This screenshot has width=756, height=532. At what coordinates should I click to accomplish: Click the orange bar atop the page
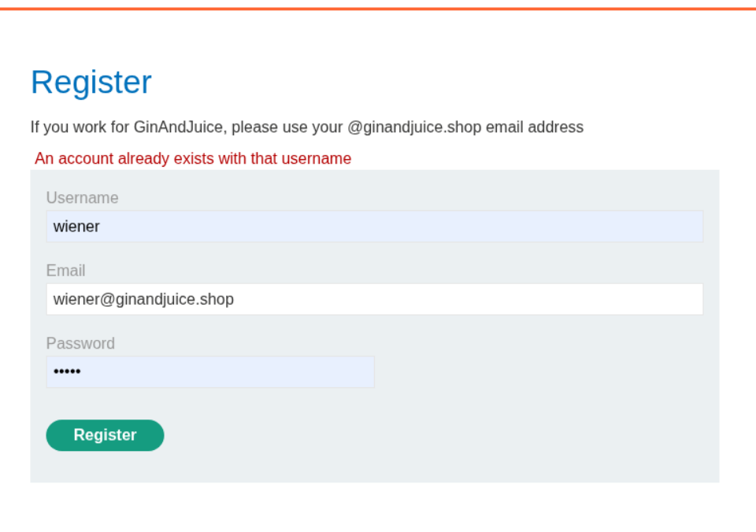coord(378,9)
